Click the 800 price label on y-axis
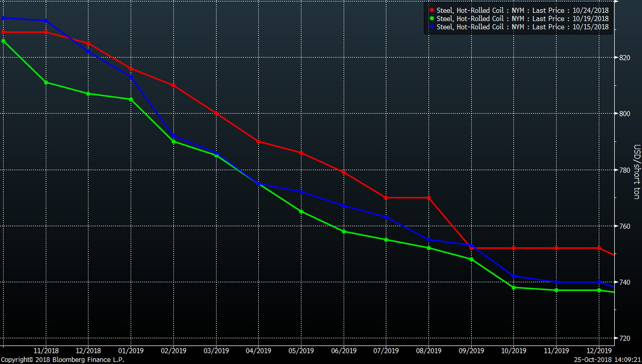This screenshot has width=642, height=364. coord(625,114)
